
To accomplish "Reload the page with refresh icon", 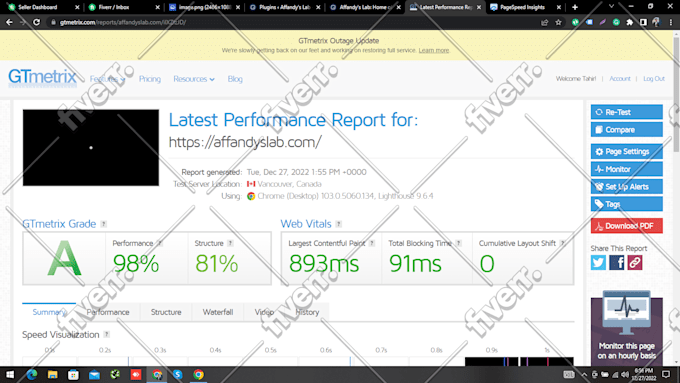I will [36, 22].
